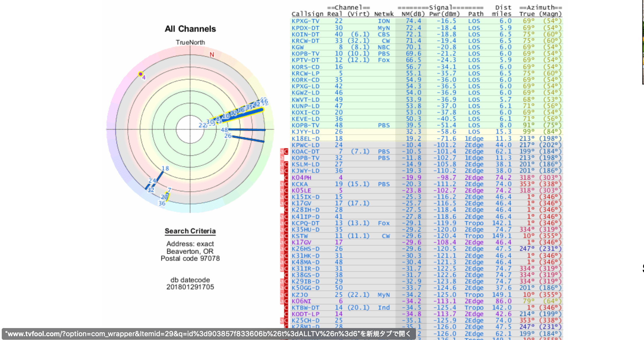Click the tvfool.com URL status bar

tap(208, 334)
